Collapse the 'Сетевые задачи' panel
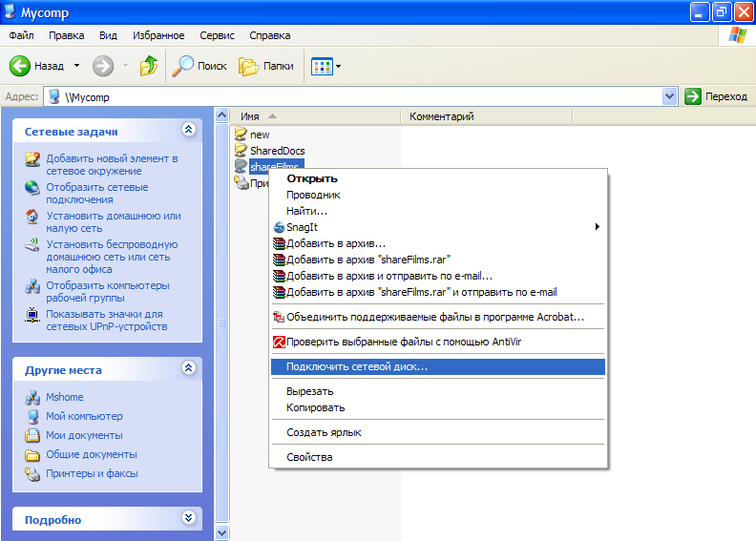 (x=188, y=131)
